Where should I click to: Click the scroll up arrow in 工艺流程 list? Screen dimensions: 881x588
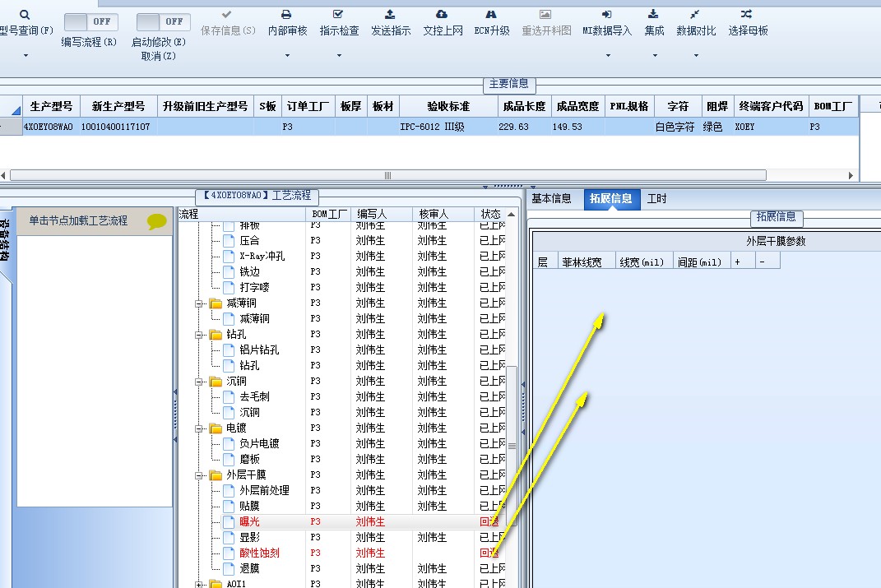[511, 214]
